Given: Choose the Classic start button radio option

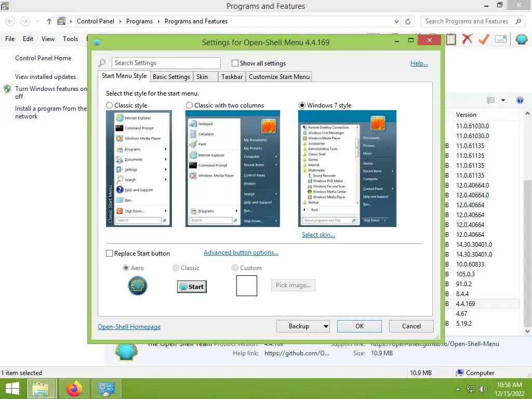Looking at the screenshot, I should tap(176, 268).
